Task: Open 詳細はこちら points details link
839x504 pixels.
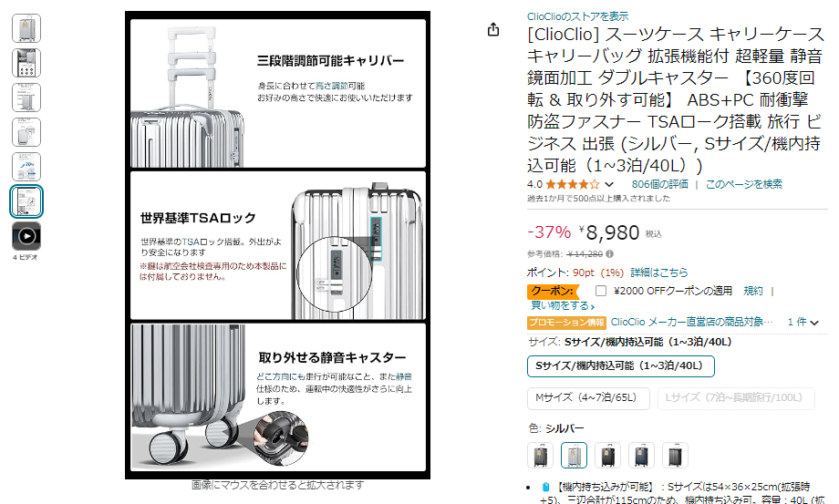Action: pos(659,273)
